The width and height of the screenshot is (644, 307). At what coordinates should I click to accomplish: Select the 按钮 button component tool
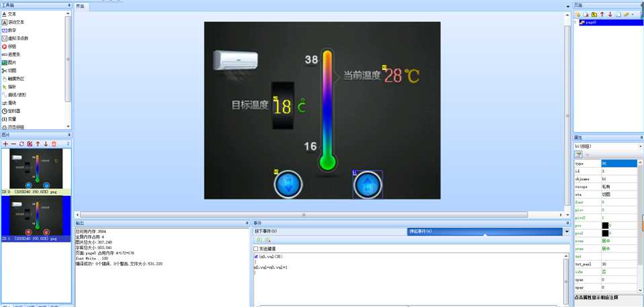13,46
